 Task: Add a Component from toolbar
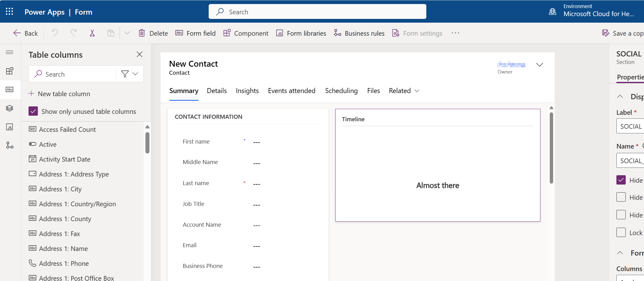(246, 33)
